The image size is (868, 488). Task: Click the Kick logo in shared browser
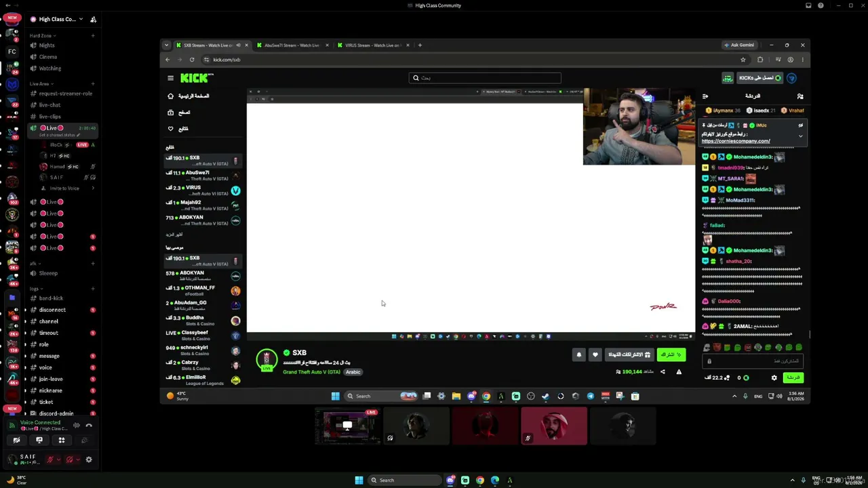(x=197, y=78)
